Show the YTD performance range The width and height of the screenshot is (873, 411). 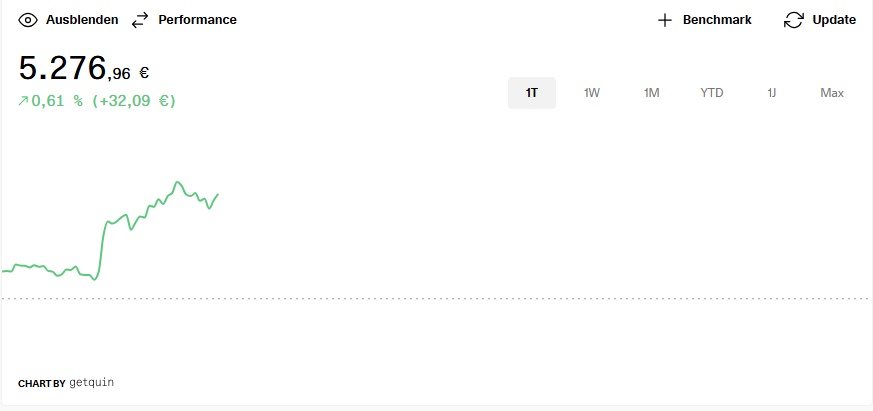point(712,93)
